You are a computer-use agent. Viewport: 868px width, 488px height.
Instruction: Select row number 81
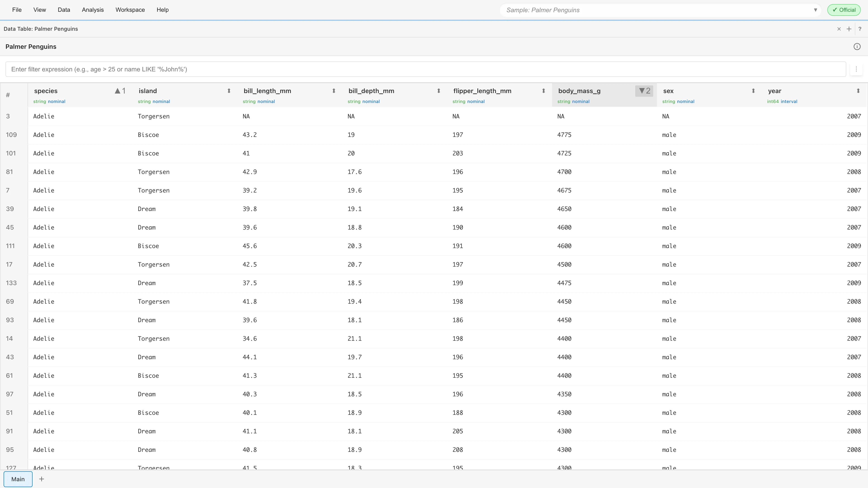click(9, 172)
